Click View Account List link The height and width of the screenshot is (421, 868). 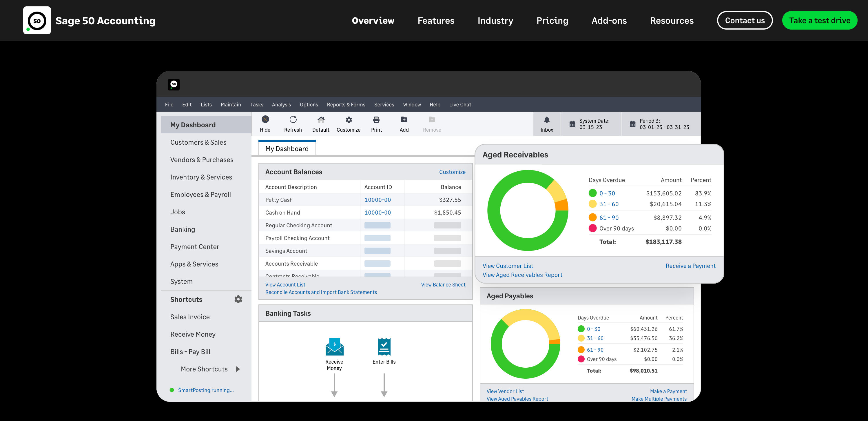[x=285, y=285]
